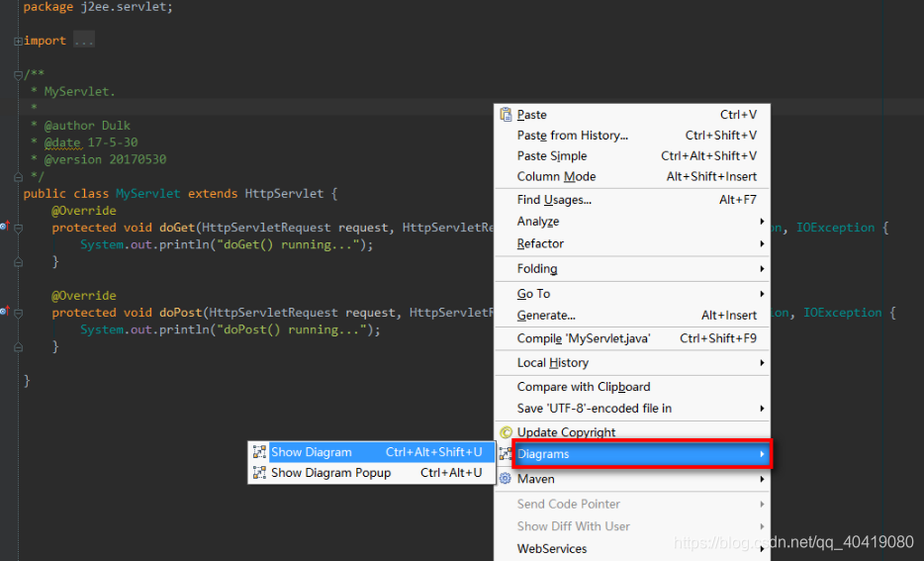This screenshot has height=561, width=924.
Task: Click the doPost method name
Action: (180, 313)
